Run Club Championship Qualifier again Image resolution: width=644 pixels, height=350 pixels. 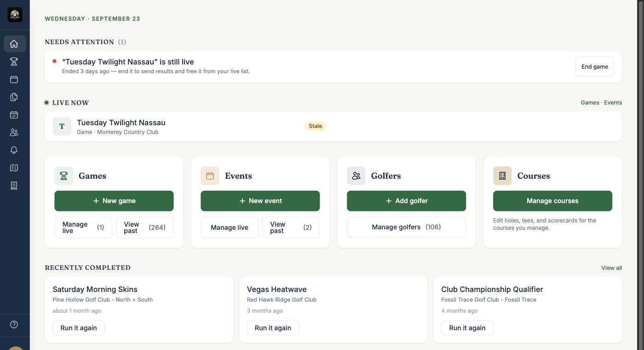[x=467, y=328]
